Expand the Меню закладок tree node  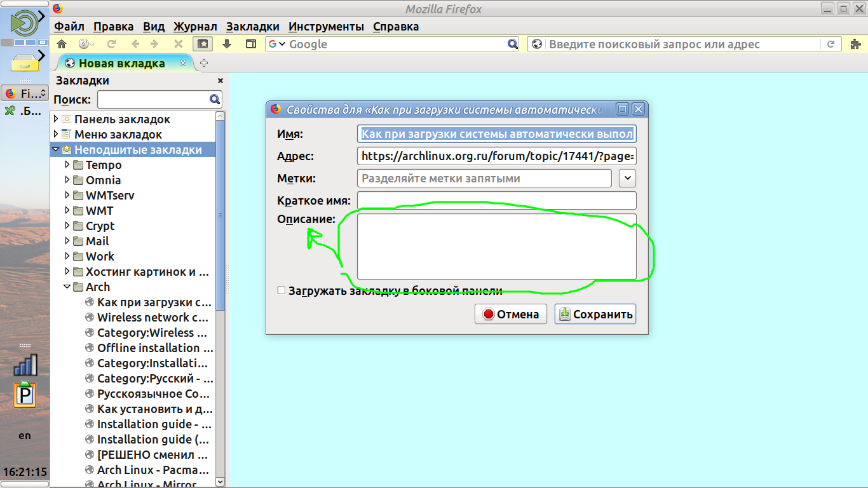click(56, 134)
